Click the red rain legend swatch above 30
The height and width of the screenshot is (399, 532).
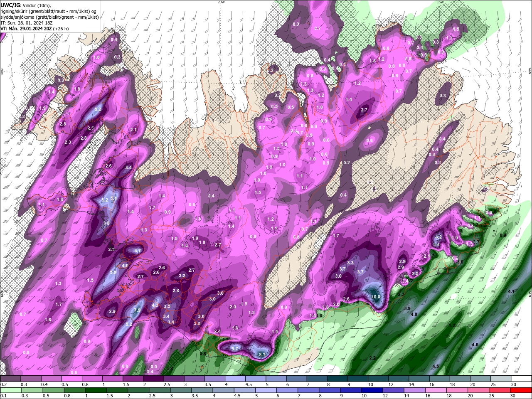point(522,390)
